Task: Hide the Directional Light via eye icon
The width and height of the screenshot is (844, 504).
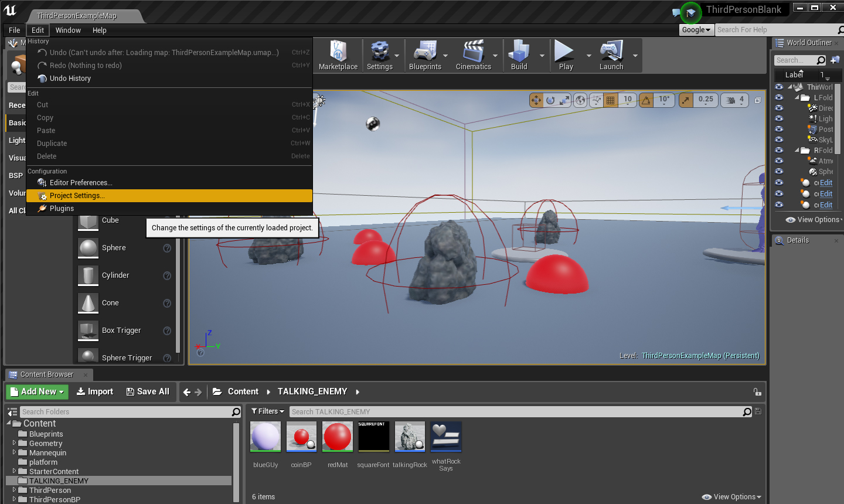Action: tap(779, 108)
